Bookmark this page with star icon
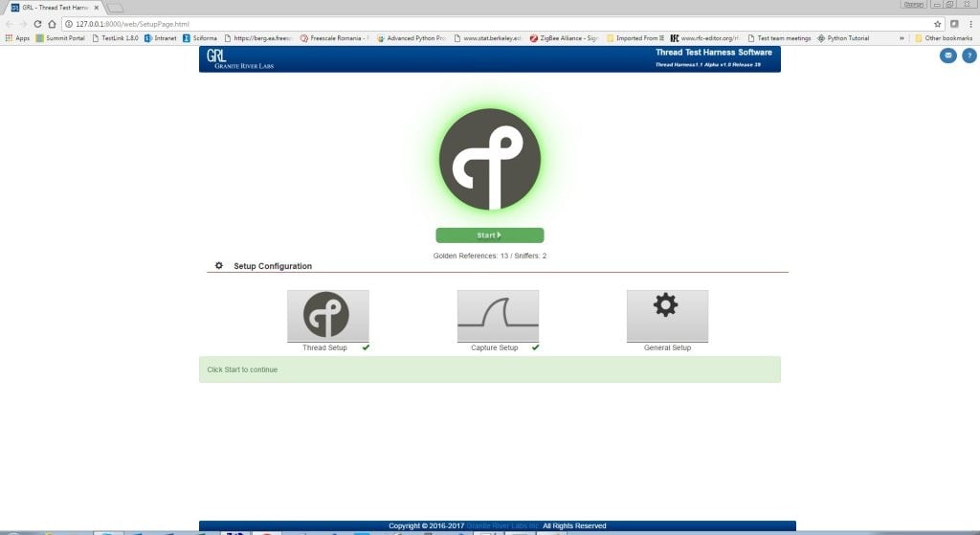Screen dimensions: 980x535 [938, 24]
